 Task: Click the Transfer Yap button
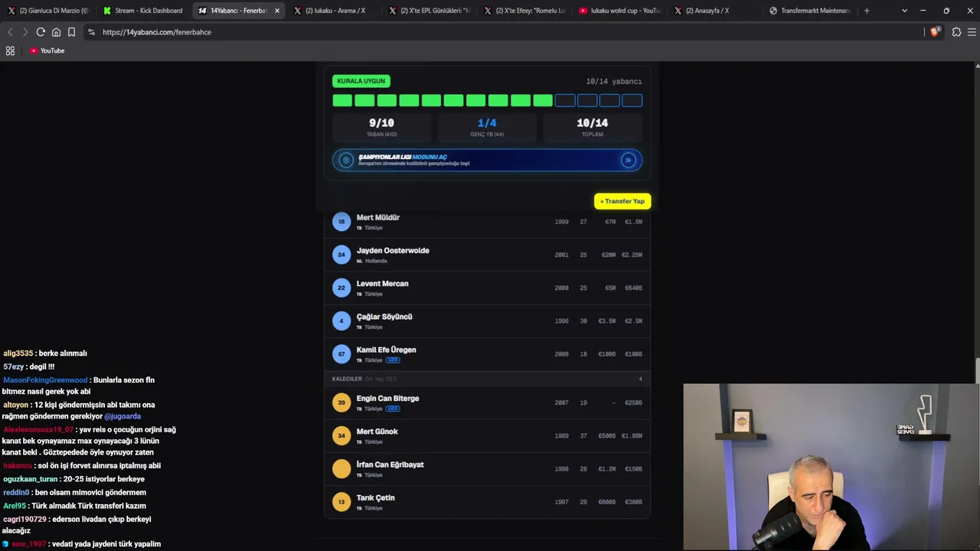pos(622,201)
